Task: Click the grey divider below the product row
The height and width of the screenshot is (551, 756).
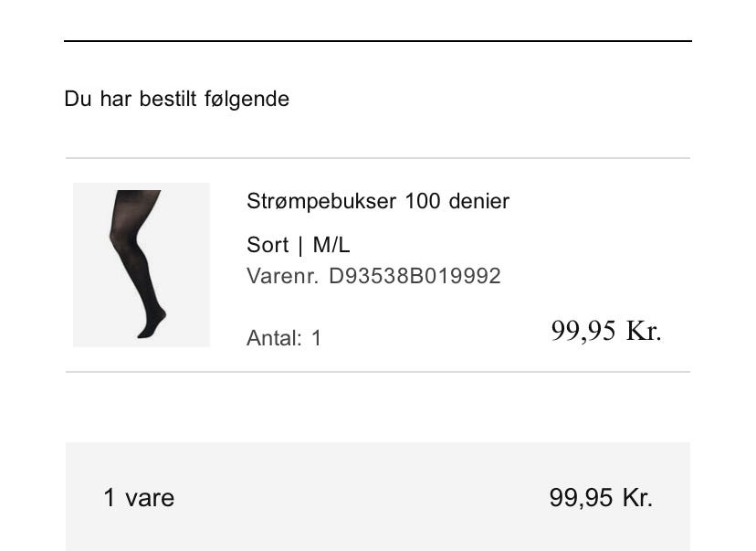Action: click(378, 372)
